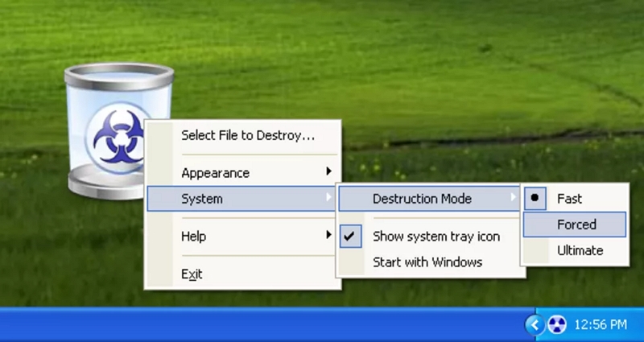Expand hidden tray icons with chevron arrow
The image size is (644, 342).
click(535, 325)
